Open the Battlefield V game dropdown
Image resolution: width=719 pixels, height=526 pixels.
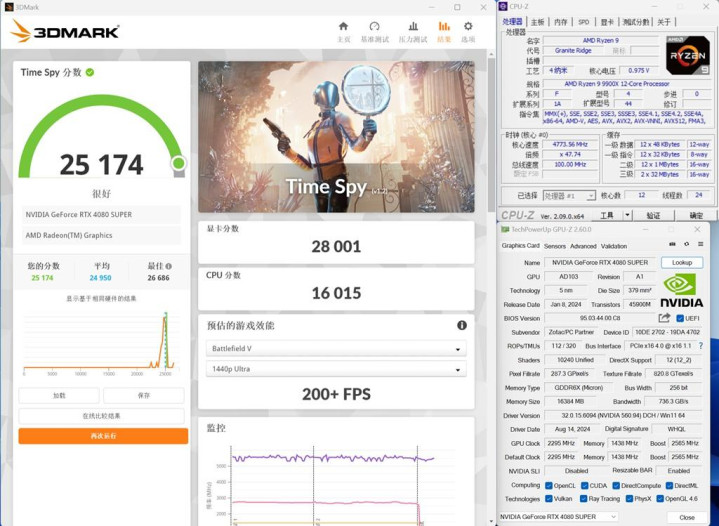pos(336,349)
